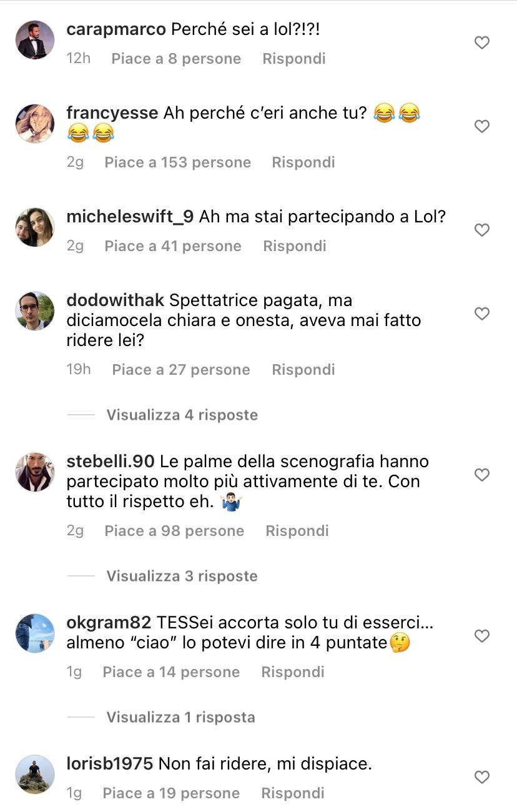This screenshot has height=812, width=517.
Task: Like carapmarco's comment with the heart
Action: 481,42
